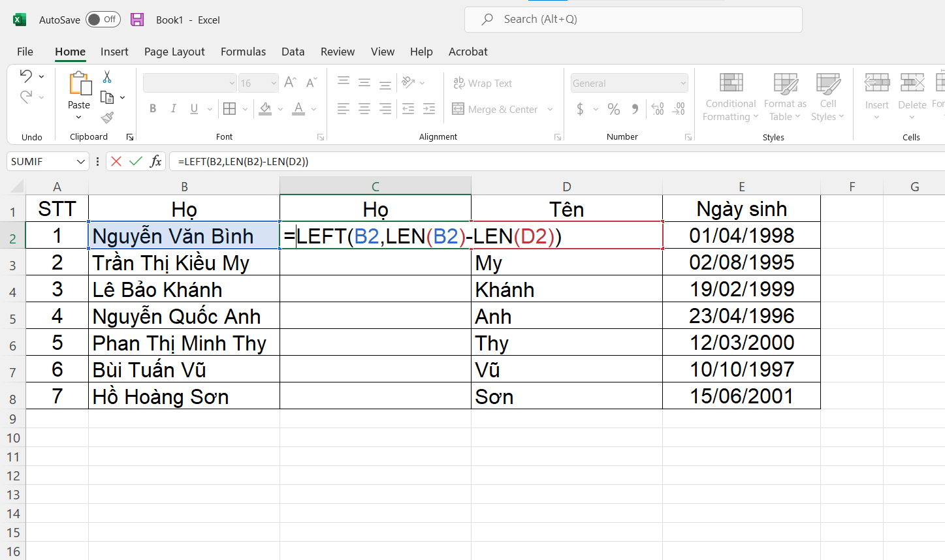Toggle the AutoSave switch
Viewport: 945px width, 560px height.
103,20
